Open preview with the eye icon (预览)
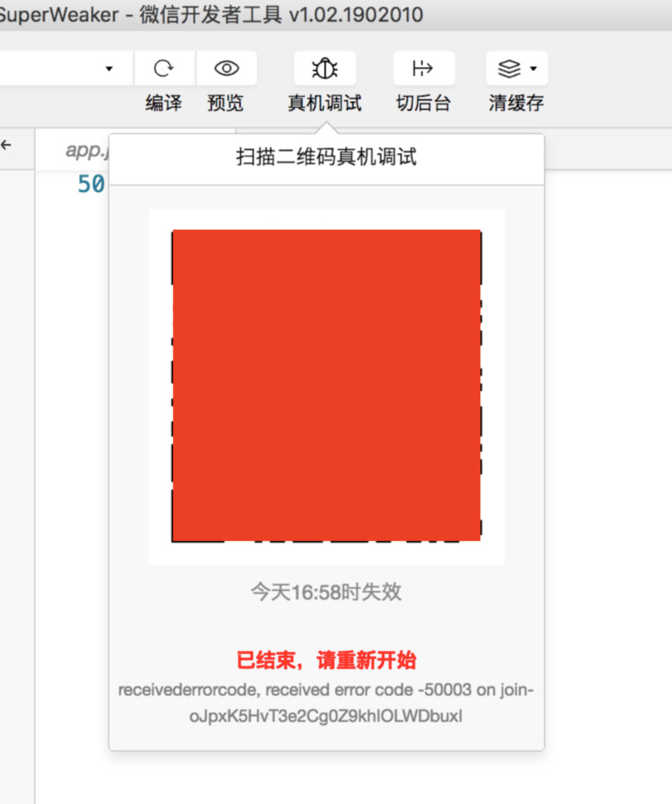This screenshot has width=672, height=804. [x=227, y=68]
